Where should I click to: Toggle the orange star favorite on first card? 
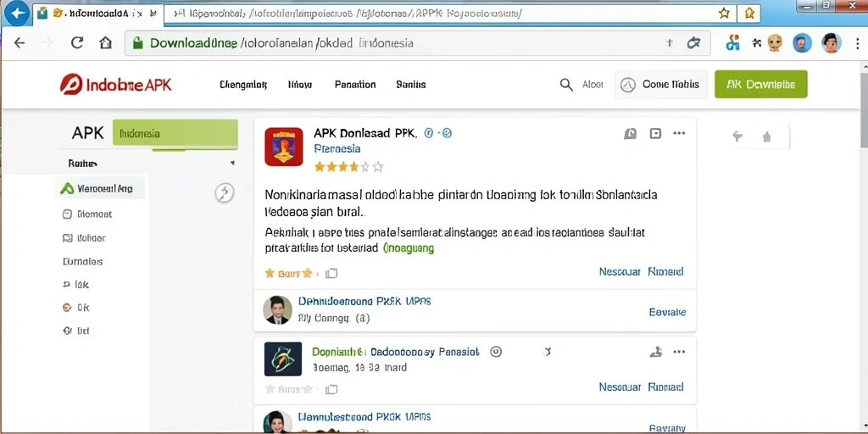pos(270,273)
